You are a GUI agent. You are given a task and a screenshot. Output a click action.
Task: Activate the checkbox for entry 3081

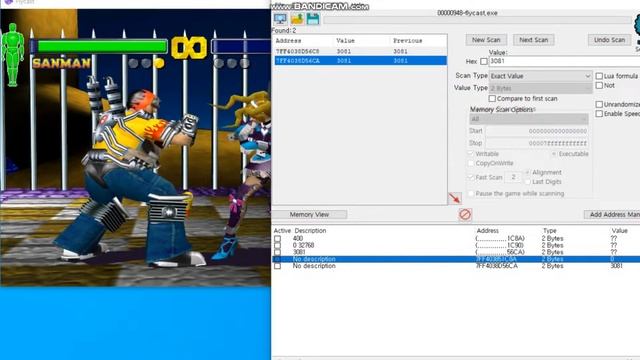pyautogui.click(x=278, y=252)
